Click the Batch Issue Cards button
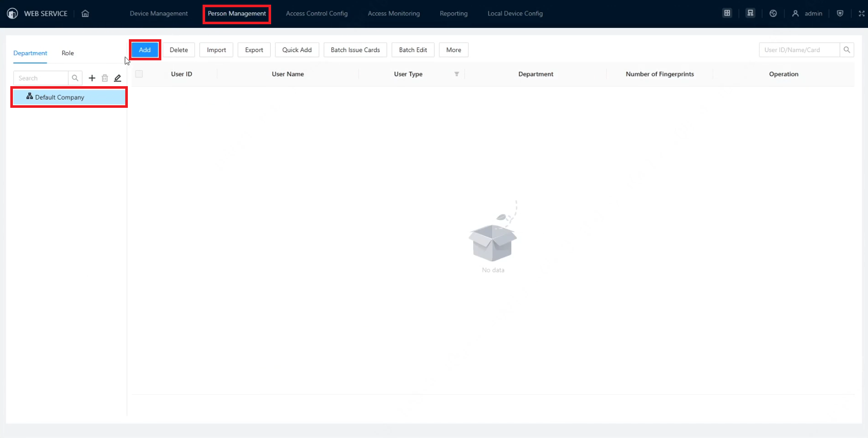Viewport: 868px width, 438px height. coord(355,50)
